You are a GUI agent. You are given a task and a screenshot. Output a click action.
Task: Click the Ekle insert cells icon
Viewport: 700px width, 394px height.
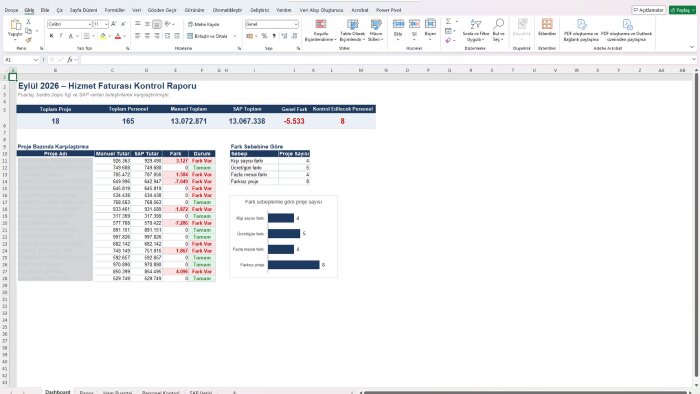coord(398,25)
